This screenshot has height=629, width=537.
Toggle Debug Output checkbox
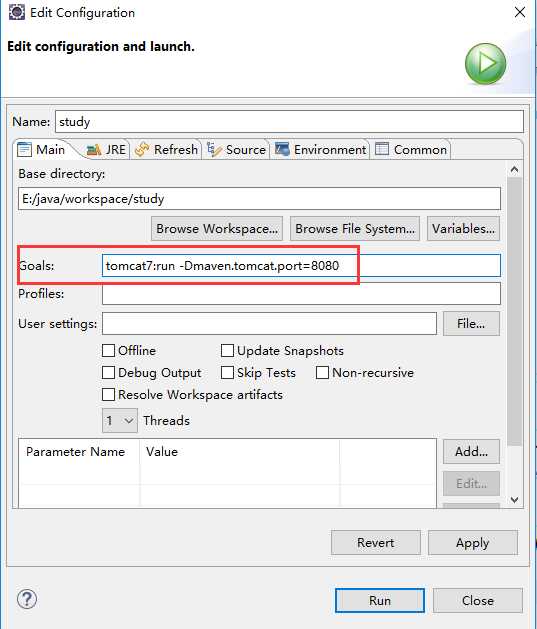coord(108,373)
